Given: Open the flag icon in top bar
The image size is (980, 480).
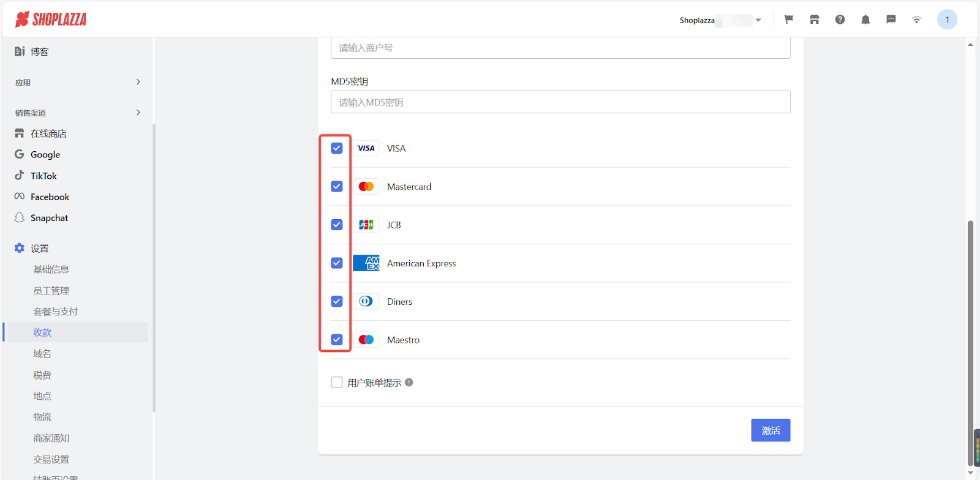Looking at the screenshot, I should tap(789, 20).
